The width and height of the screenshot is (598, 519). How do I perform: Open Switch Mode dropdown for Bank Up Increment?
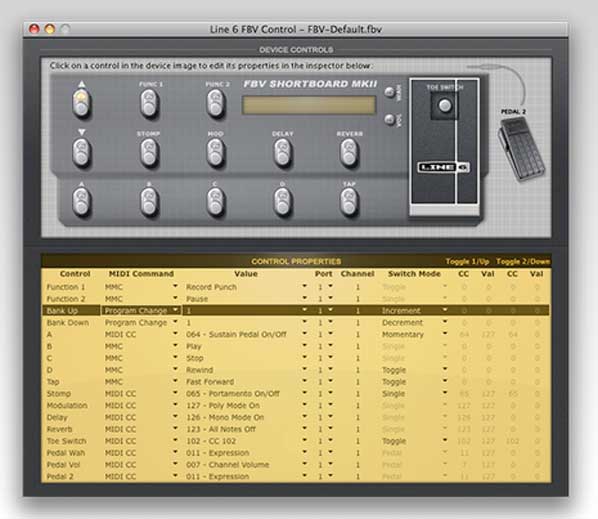coord(445,310)
